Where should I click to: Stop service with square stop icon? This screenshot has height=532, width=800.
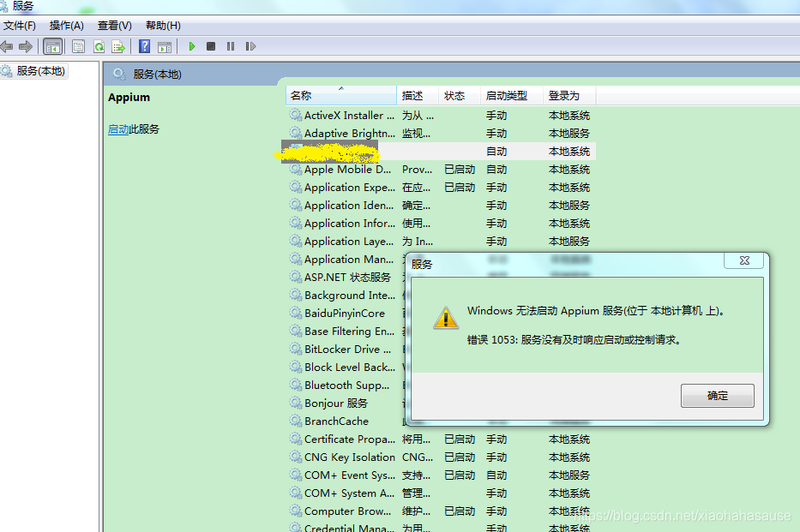click(211, 46)
